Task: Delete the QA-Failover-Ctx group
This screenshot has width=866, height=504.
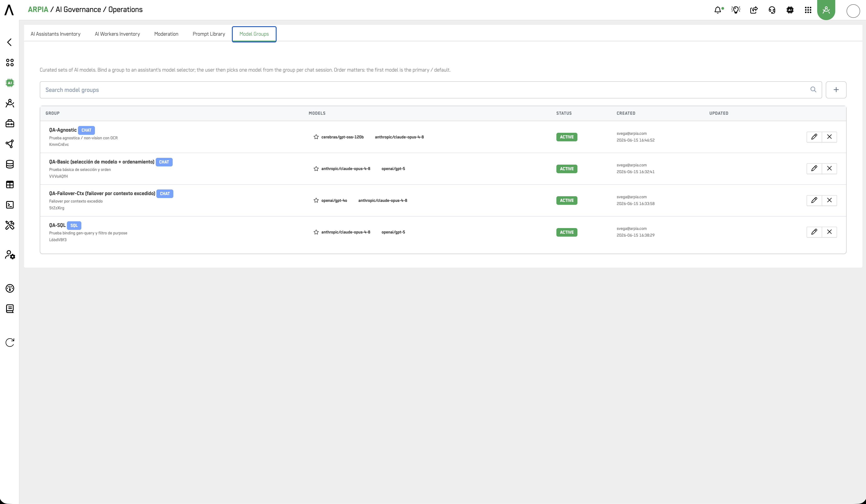Action: pos(829,200)
